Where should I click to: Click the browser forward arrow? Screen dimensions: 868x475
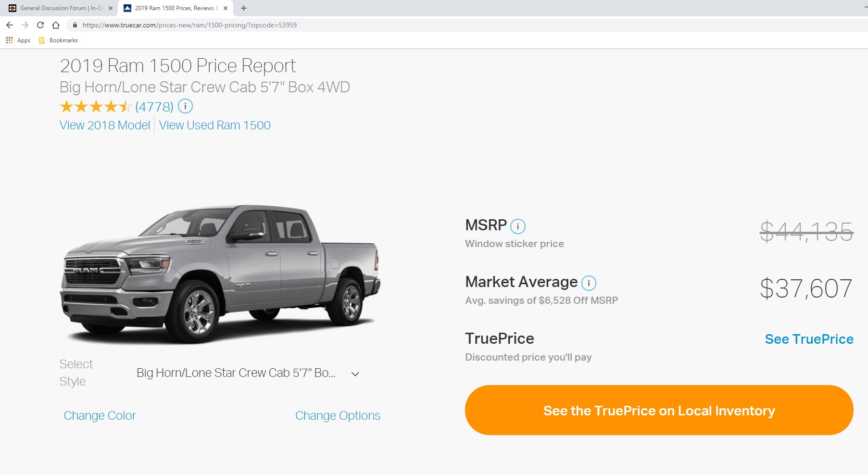pos(25,25)
